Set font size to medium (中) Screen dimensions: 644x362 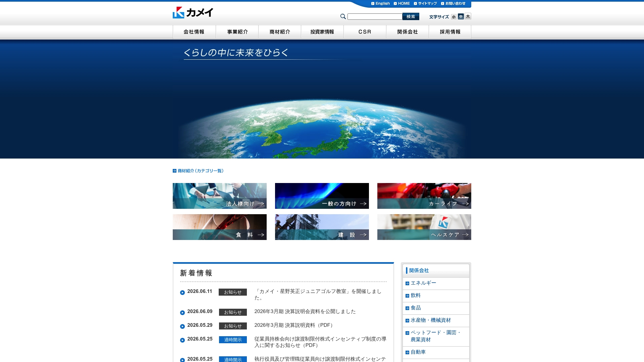point(461,16)
